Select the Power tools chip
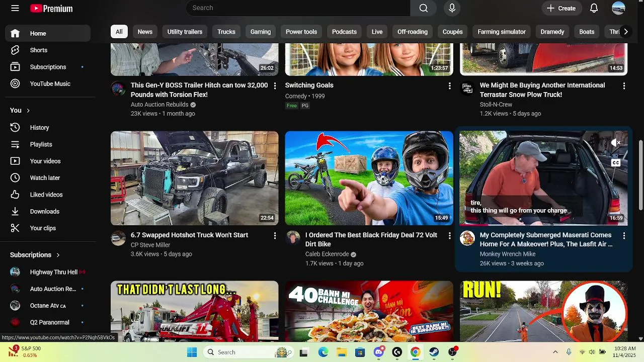Screen dimensions: 644x362 [x=301, y=32]
